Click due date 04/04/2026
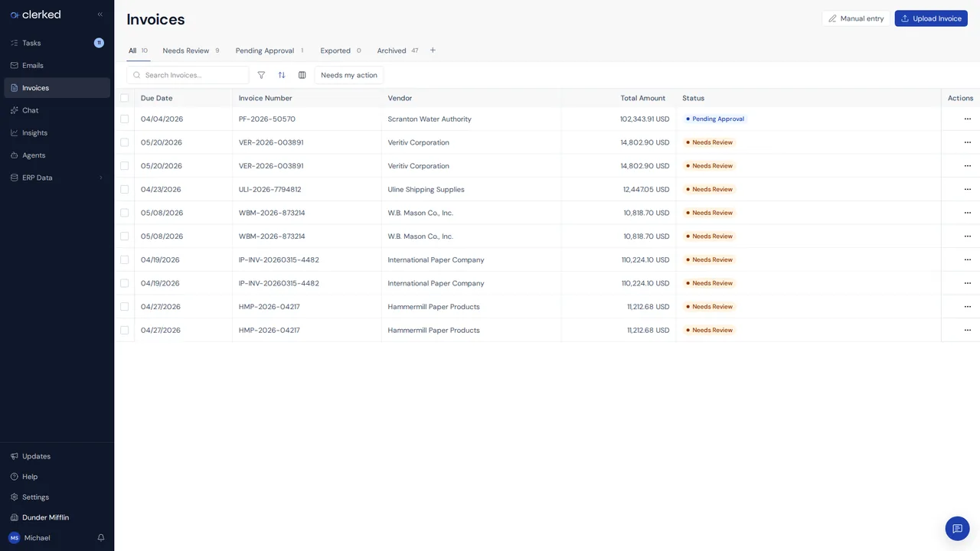Screen dimensions: 980x551 coord(162,119)
